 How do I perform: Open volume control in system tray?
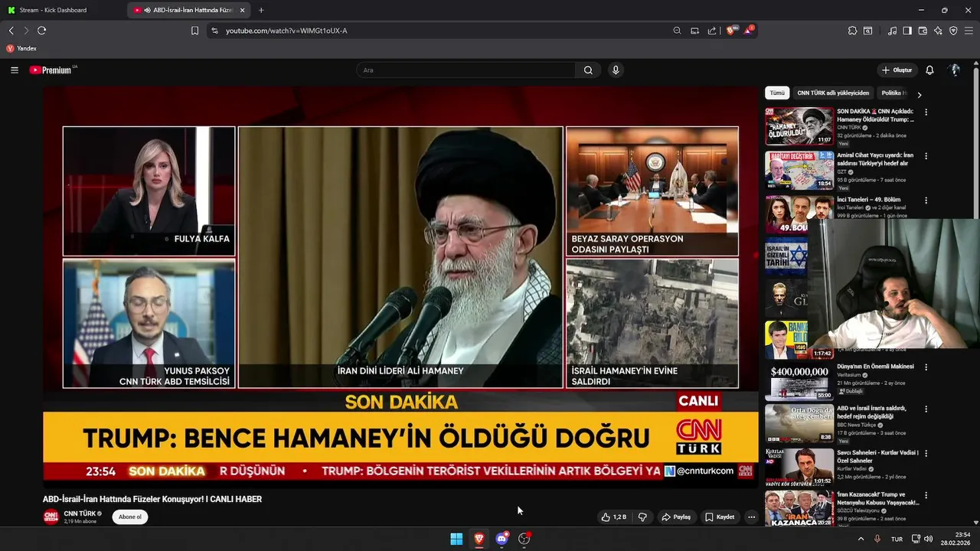pos(929,539)
